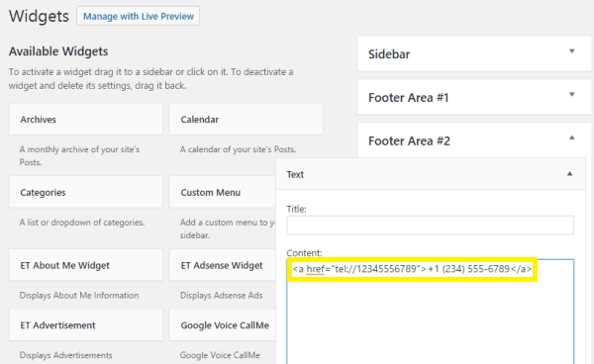Add the ET Adsense Widget
This screenshot has height=364, width=594.
click(x=223, y=265)
